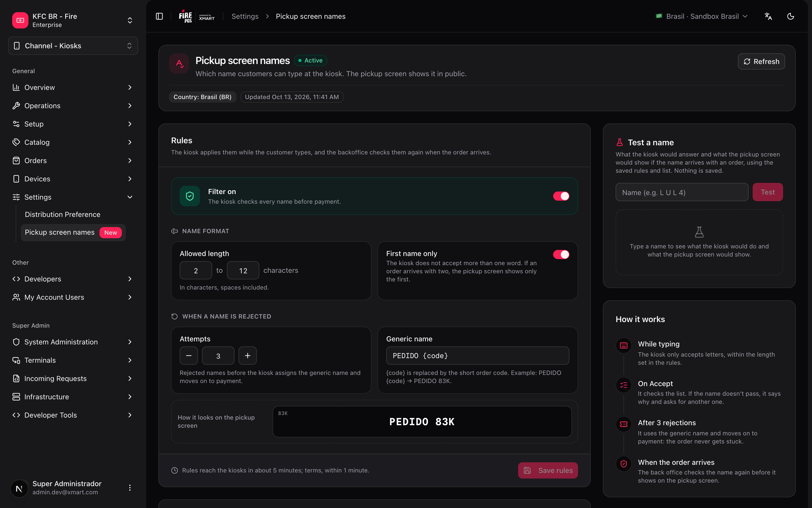Screen dimensions: 812x508
Task: Select Pickup screen names menu item
Action: click(73, 232)
